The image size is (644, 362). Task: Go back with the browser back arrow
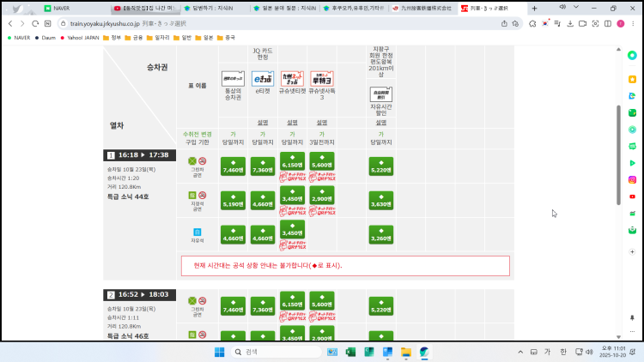pos(11,23)
